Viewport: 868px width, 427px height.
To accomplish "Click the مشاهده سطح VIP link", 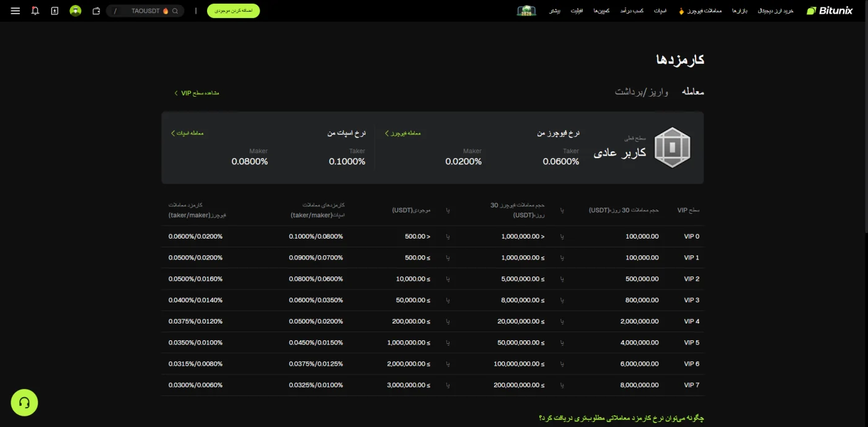I will tap(197, 93).
